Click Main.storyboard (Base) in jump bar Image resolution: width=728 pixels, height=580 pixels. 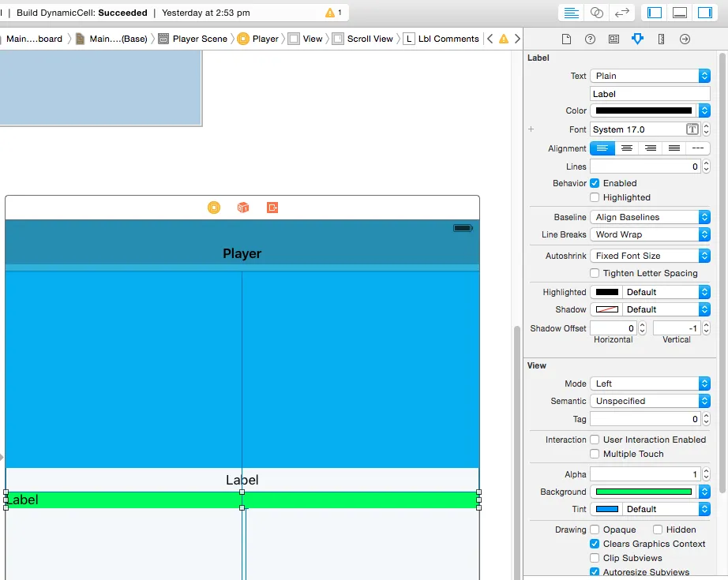click(112, 39)
